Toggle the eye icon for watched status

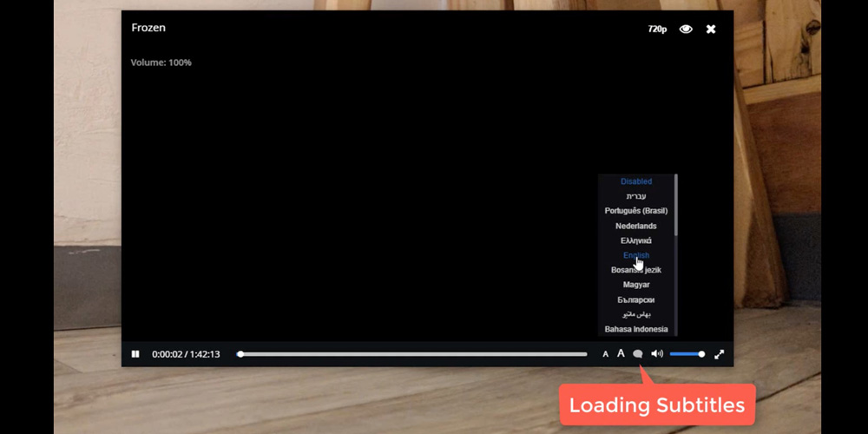686,30
